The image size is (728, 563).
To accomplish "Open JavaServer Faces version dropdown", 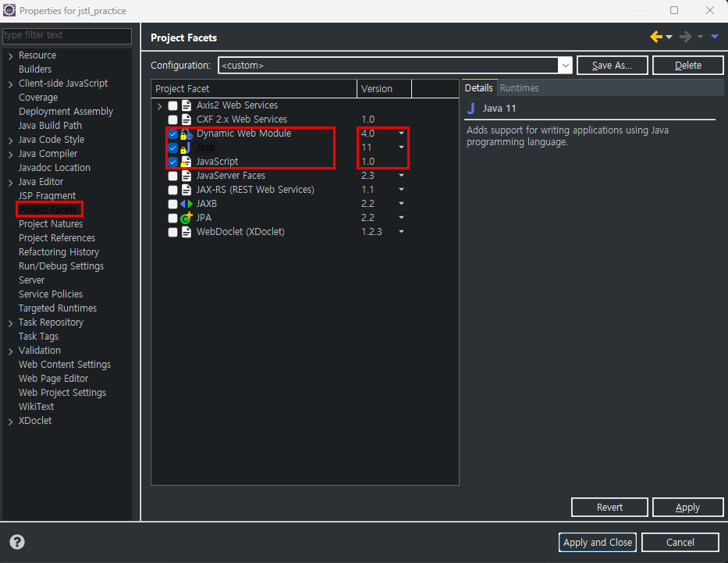I will coord(401,176).
